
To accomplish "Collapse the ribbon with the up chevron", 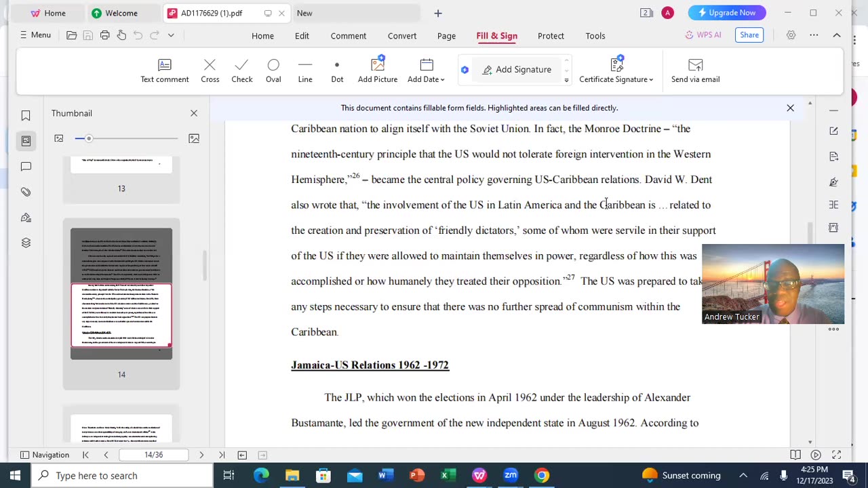I will point(837,35).
